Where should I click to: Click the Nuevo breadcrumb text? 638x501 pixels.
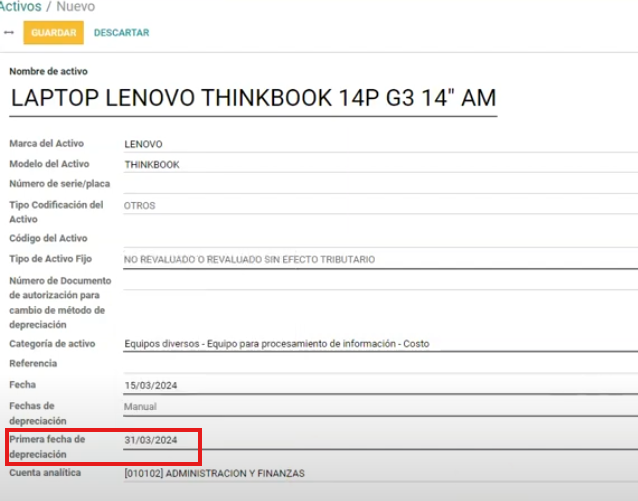77,7
